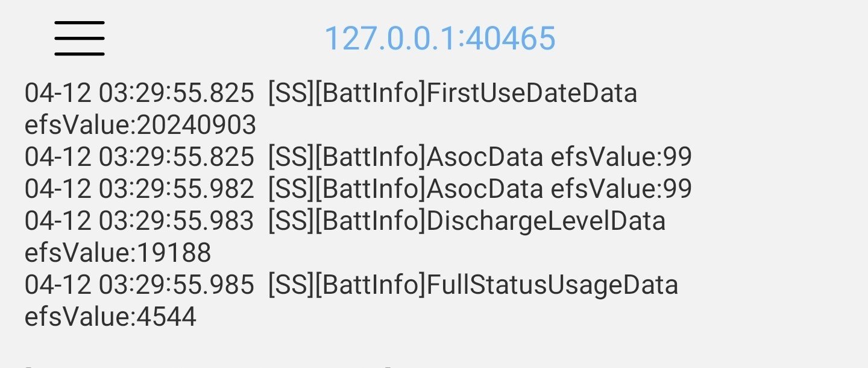Tap the efsValue:4544 value
Screen dimensions: 868x368
tap(110, 317)
